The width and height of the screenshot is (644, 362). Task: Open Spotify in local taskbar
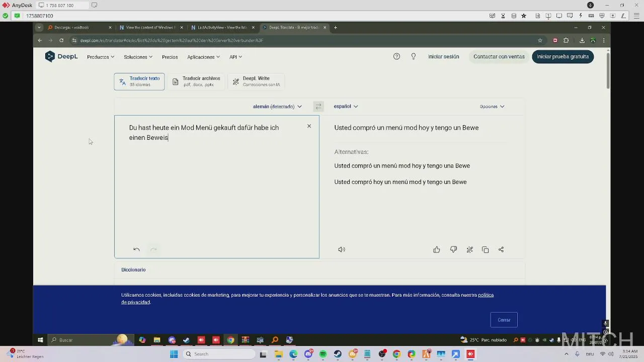323,354
